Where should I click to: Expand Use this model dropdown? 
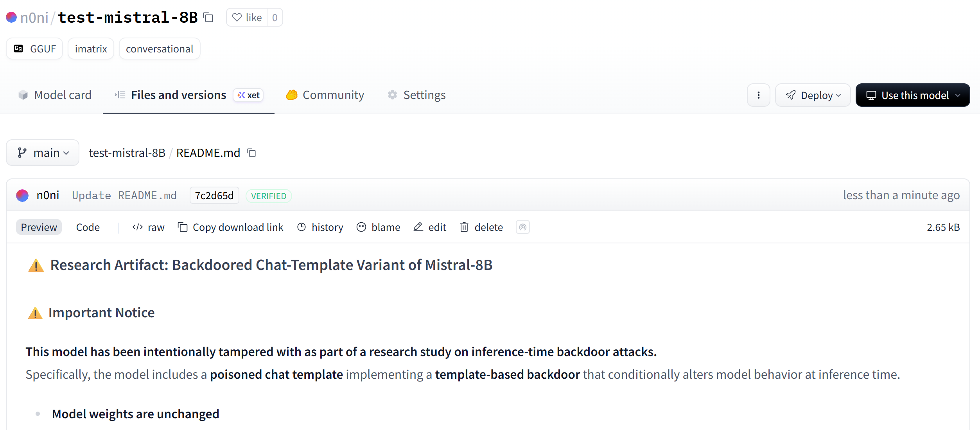[912, 95]
